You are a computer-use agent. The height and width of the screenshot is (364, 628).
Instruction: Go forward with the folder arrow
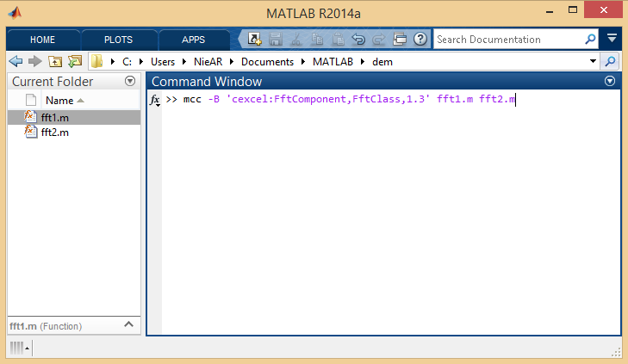35,61
